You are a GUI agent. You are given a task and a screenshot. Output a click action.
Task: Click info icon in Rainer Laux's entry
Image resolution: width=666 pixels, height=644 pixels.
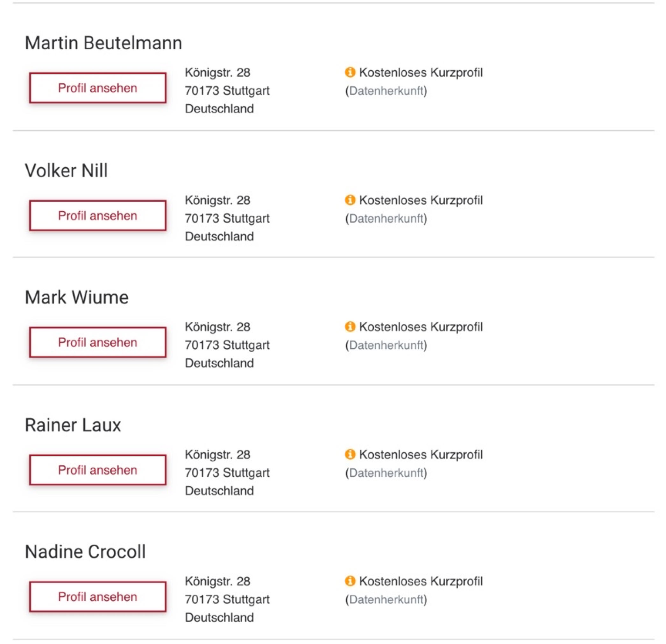click(x=350, y=454)
